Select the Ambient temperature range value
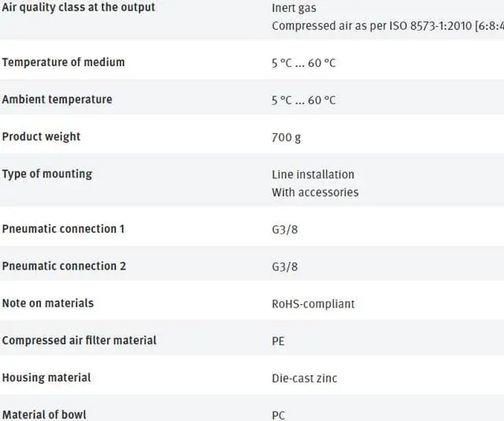Image resolution: width=504 pixels, height=421 pixels. tap(303, 100)
